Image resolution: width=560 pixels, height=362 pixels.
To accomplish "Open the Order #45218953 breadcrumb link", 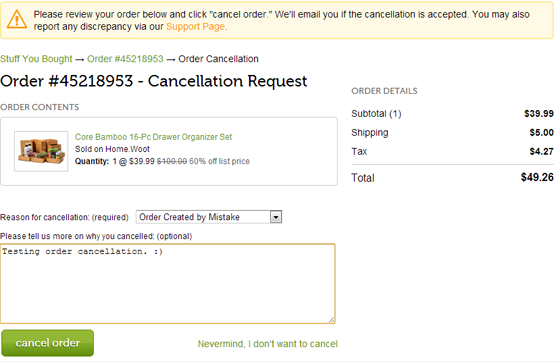I will [125, 59].
